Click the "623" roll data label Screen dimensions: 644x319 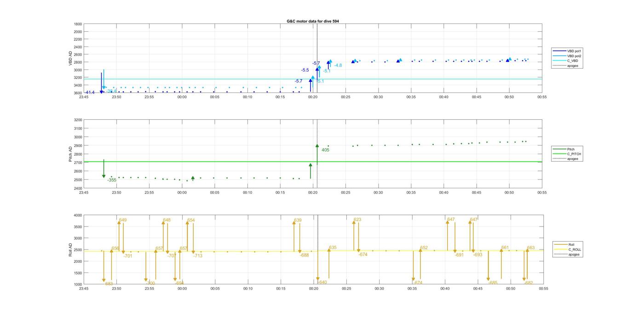click(x=357, y=220)
